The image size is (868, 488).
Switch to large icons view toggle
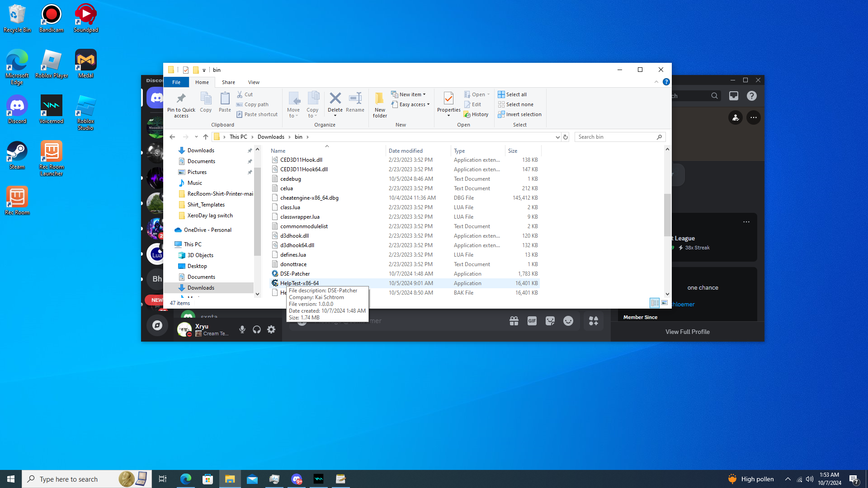(665, 303)
